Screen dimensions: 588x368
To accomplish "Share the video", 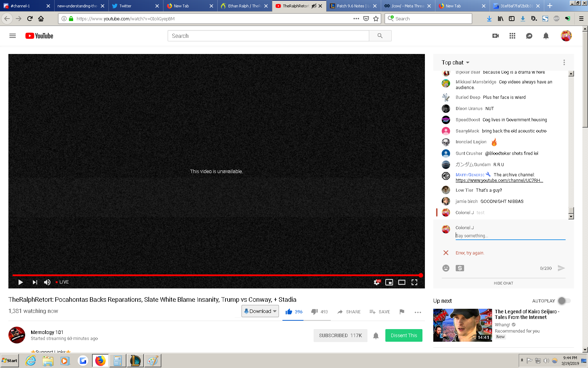I will point(349,312).
